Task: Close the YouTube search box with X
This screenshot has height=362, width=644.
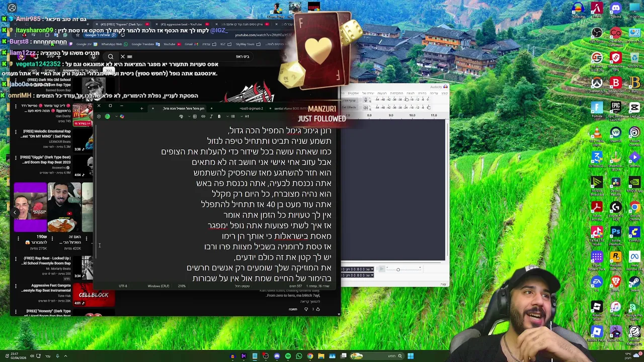Action: point(122,56)
